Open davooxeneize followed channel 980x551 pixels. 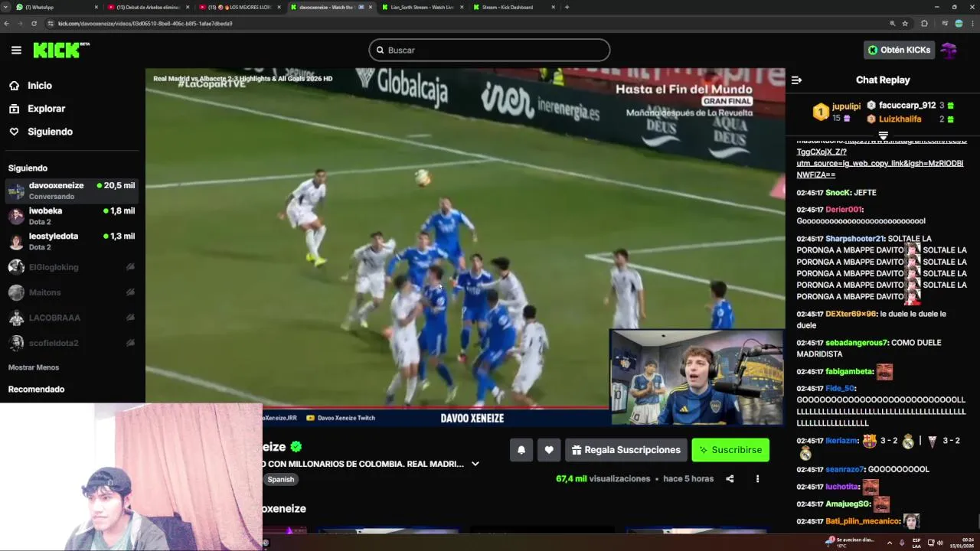pyautogui.click(x=71, y=191)
